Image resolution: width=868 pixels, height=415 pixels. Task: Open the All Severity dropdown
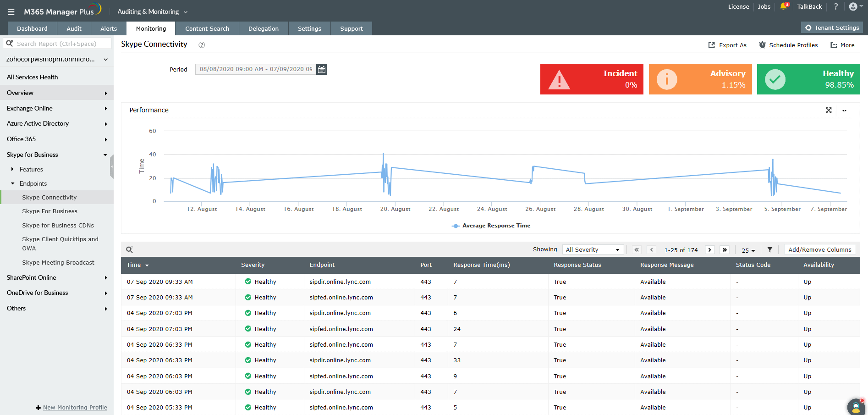click(x=593, y=250)
